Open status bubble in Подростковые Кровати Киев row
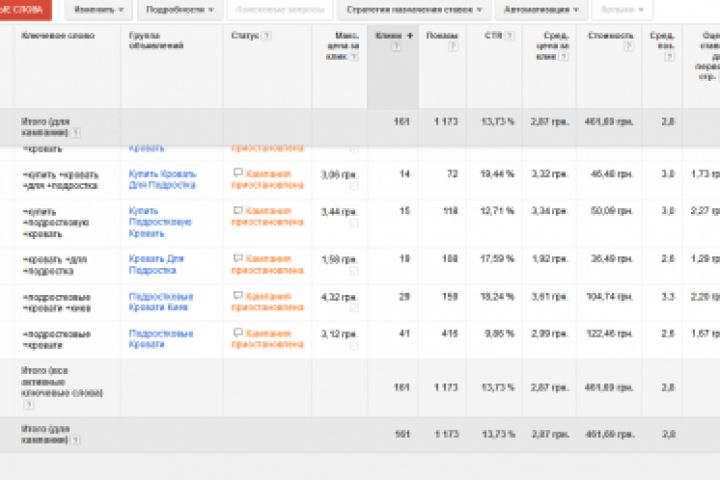This screenshot has width=720, height=480. pyautogui.click(x=238, y=295)
